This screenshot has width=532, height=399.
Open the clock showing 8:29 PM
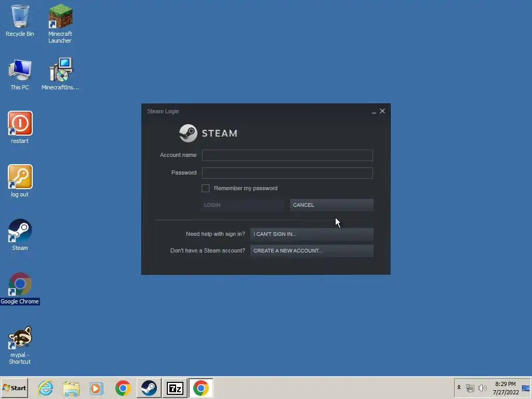506,388
